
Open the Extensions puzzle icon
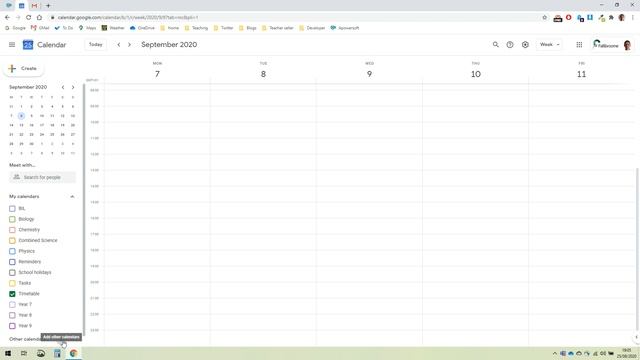pyautogui.click(x=611, y=18)
